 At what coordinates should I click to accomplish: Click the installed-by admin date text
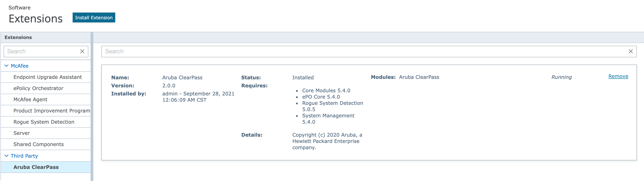[x=198, y=97]
